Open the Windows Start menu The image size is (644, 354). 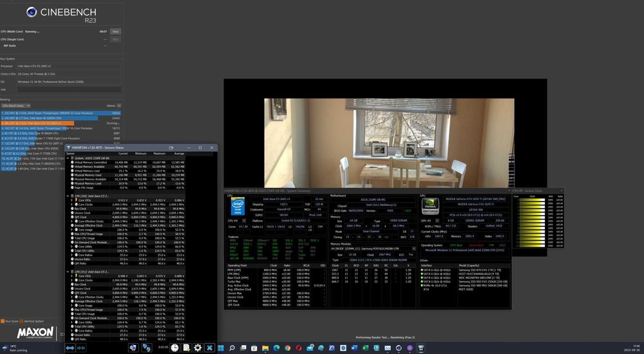click(x=220, y=348)
